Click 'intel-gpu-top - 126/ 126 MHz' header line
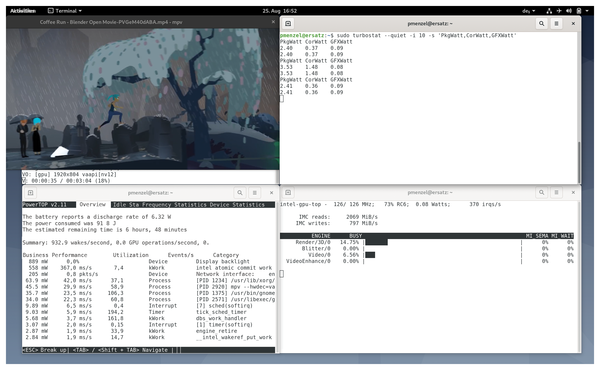The width and height of the screenshot is (600, 370). point(390,204)
